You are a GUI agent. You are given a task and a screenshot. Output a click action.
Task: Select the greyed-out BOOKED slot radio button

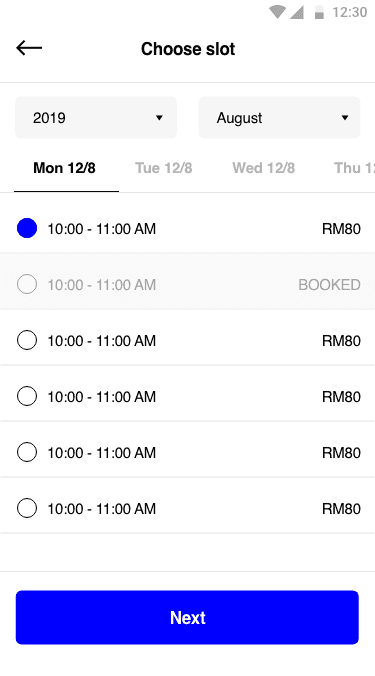coord(27,284)
